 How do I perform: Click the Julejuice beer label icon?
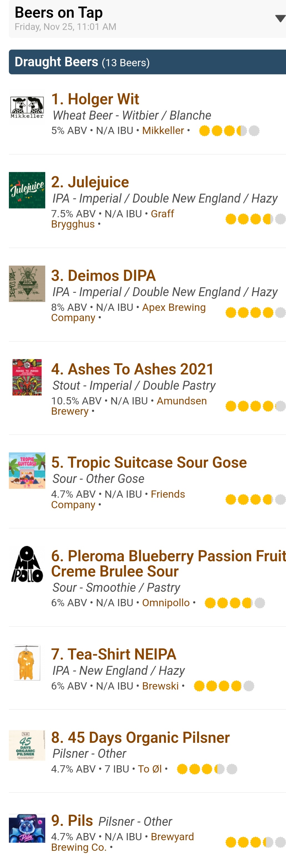pos(27,190)
